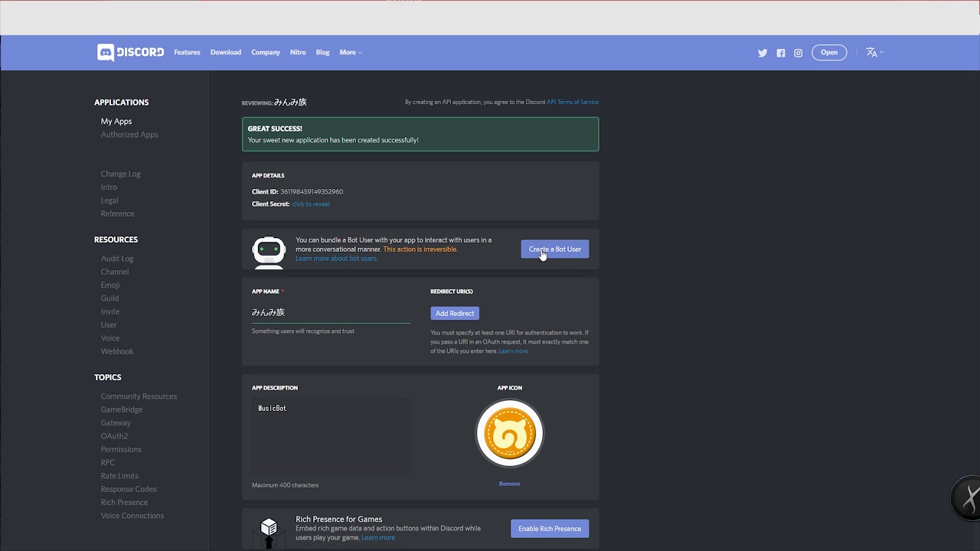
Task: Click the Discord logo
Action: pyautogui.click(x=130, y=52)
